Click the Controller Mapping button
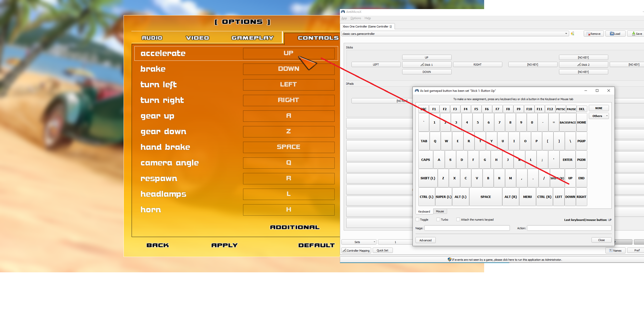 [356, 251]
